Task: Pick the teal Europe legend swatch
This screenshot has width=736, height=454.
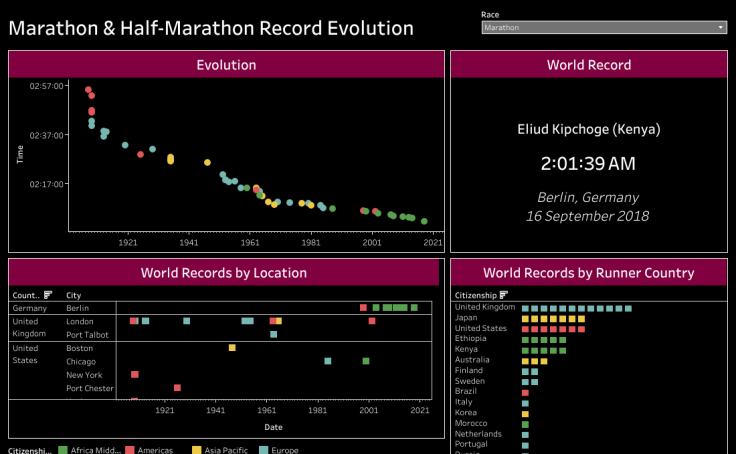Action: [263, 450]
